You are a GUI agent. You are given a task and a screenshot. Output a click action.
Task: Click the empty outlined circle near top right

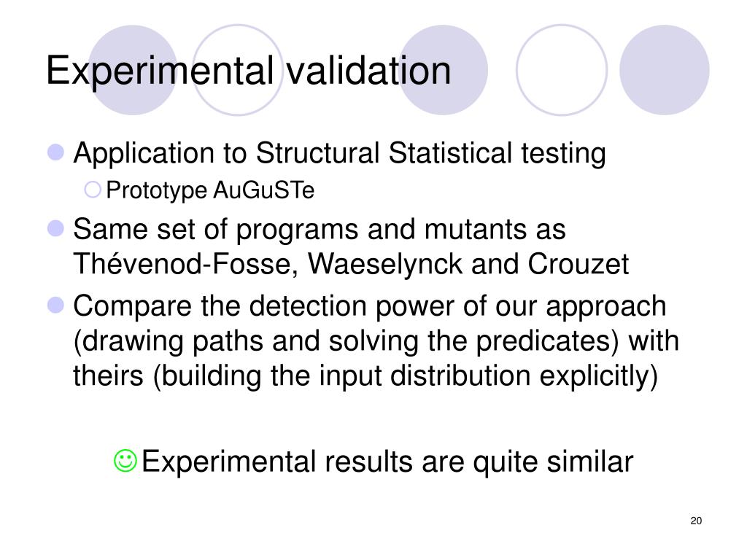pyautogui.click(x=562, y=70)
